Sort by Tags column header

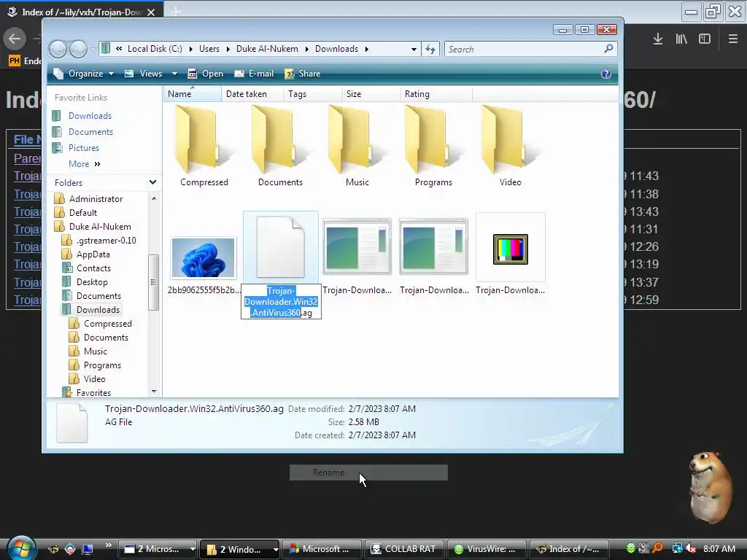click(x=312, y=94)
